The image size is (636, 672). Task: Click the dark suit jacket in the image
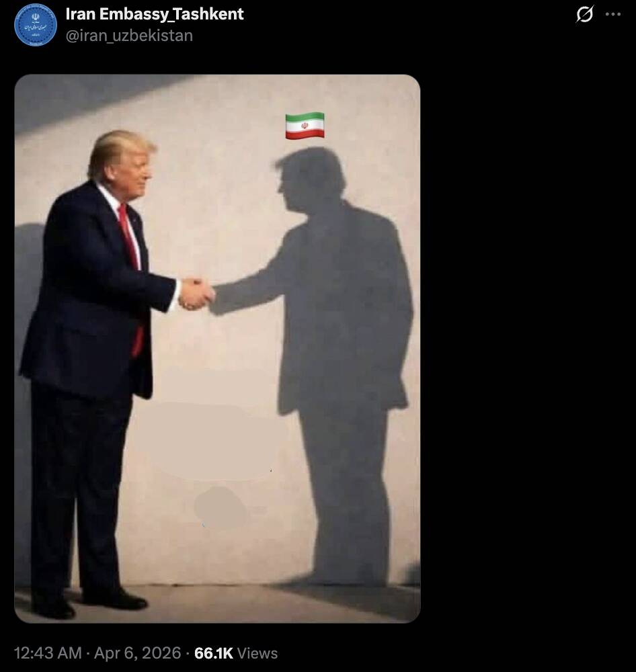(91, 292)
